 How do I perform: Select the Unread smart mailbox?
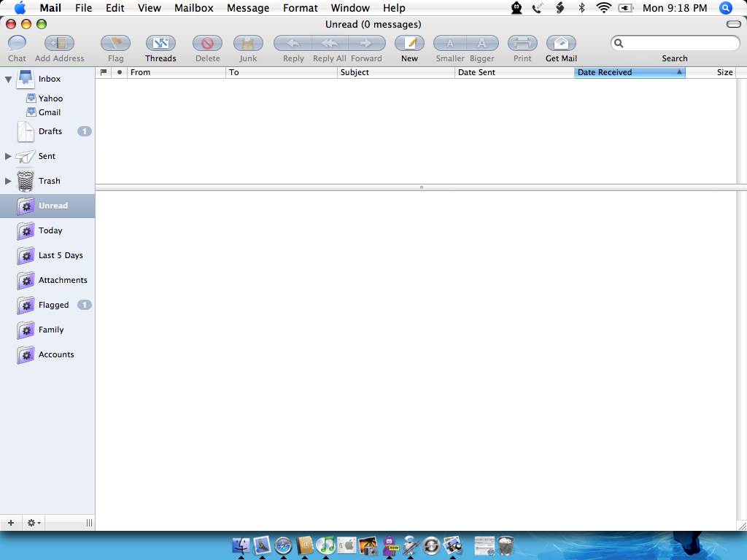(47, 206)
